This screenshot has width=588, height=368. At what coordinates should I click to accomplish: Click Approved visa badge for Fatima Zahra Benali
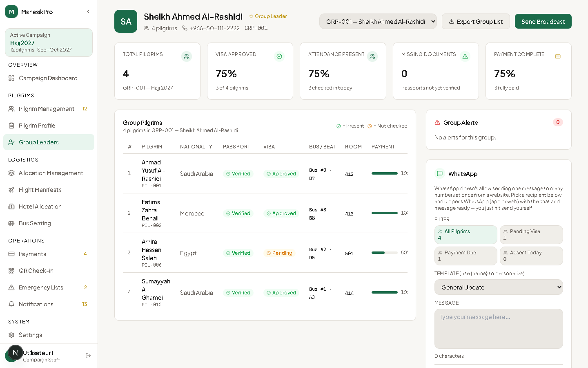point(281,213)
